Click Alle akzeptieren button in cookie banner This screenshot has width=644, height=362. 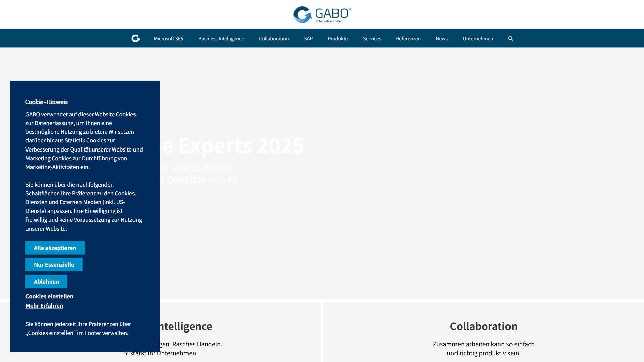pyautogui.click(x=55, y=248)
